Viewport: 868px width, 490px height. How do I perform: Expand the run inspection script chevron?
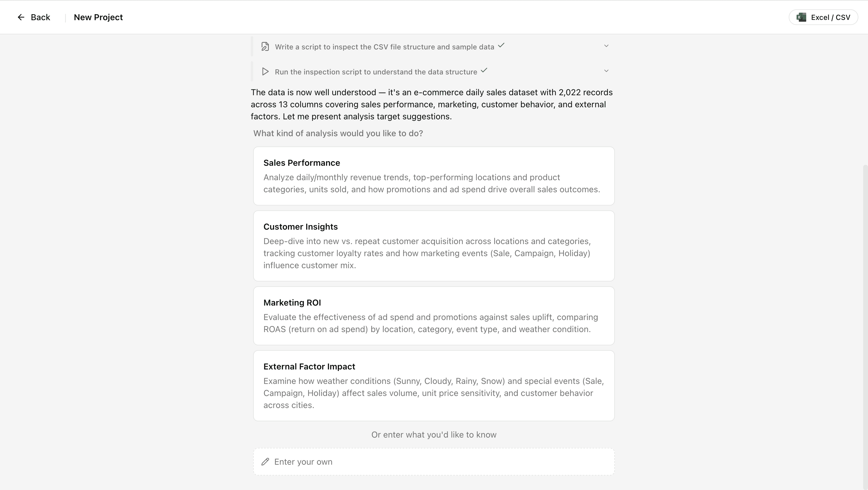click(x=606, y=71)
